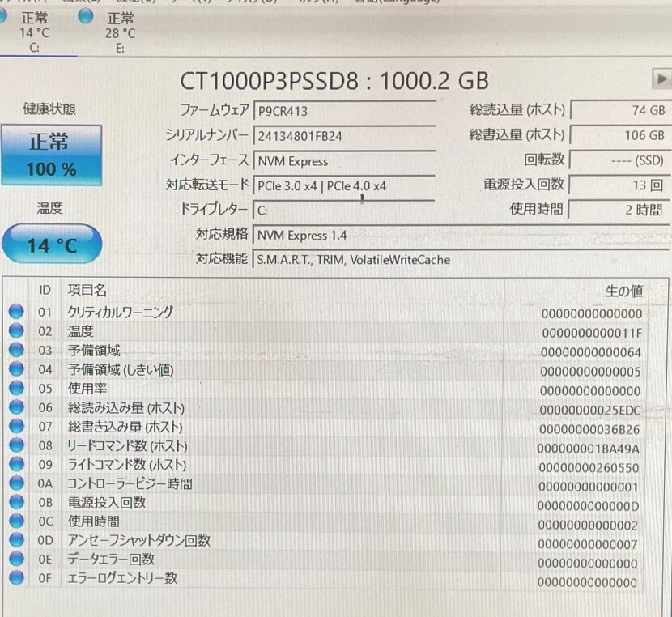672x617 pixels.
Task: Click raw value 00000000000007
Action: point(588,544)
